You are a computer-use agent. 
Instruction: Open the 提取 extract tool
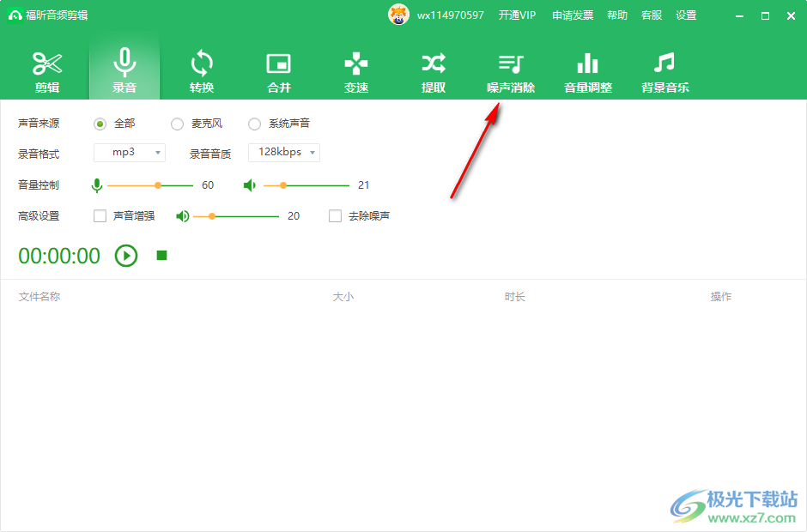pos(434,72)
